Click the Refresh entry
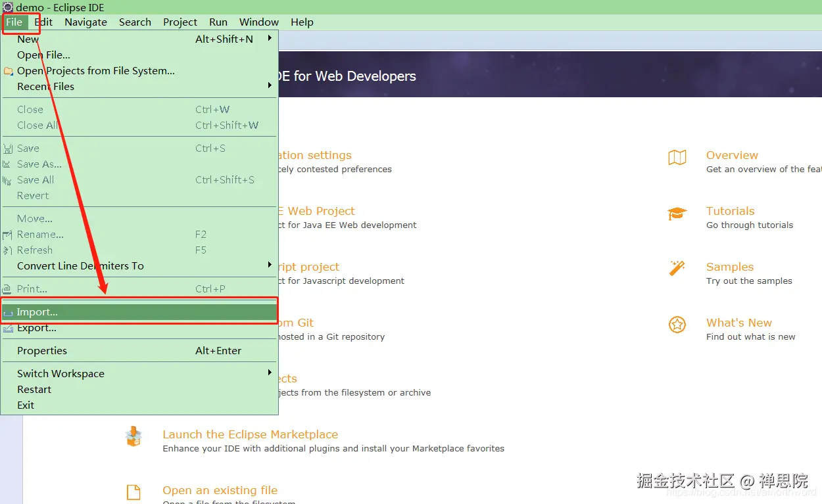The height and width of the screenshot is (504, 822). point(139,250)
